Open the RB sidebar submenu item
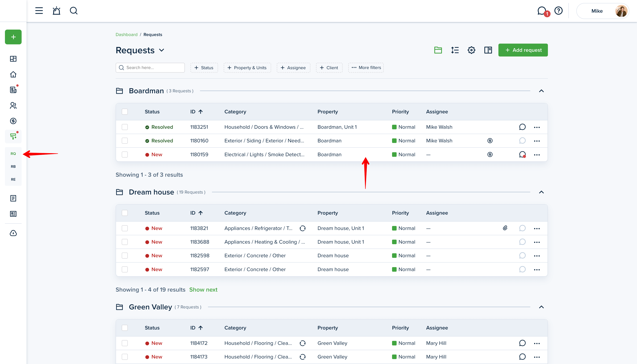The height and width of the screenshot is (364, 637). click(13, 166)
